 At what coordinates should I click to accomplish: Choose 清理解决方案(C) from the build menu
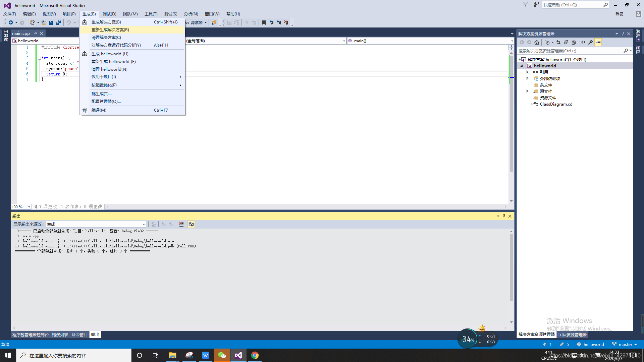point(132,38)
